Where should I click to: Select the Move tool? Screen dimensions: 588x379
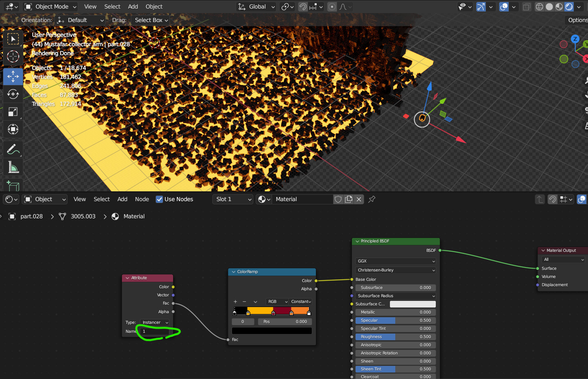click(13, 76)
